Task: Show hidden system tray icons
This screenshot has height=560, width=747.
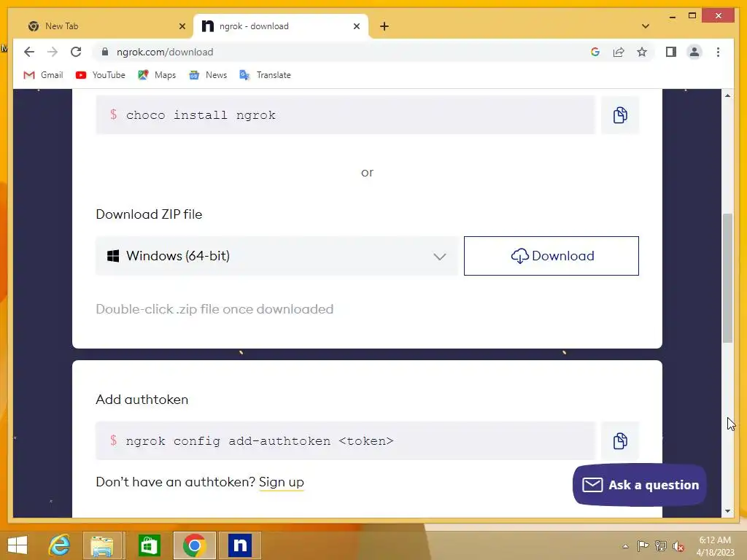Action: coord(625,546)
